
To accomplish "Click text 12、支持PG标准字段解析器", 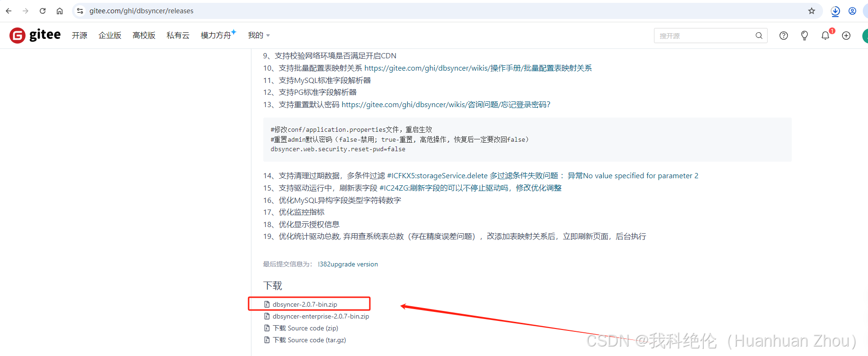I will (x=310, y=92).
